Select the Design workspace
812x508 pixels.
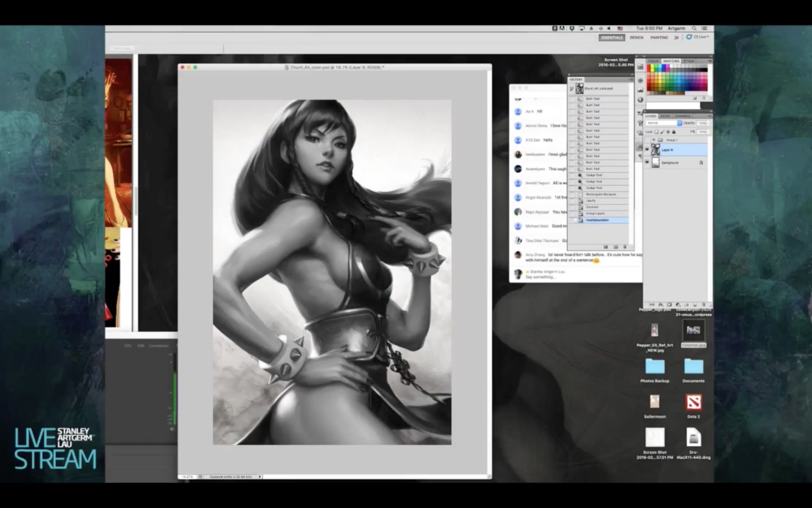tap(636, 38)
